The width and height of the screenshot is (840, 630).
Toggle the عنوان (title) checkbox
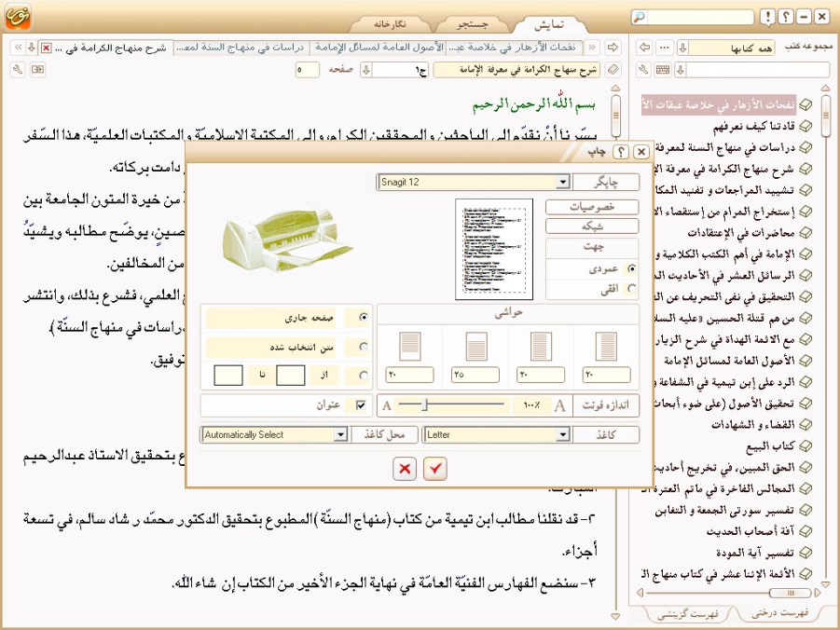(x=361, y=405)
